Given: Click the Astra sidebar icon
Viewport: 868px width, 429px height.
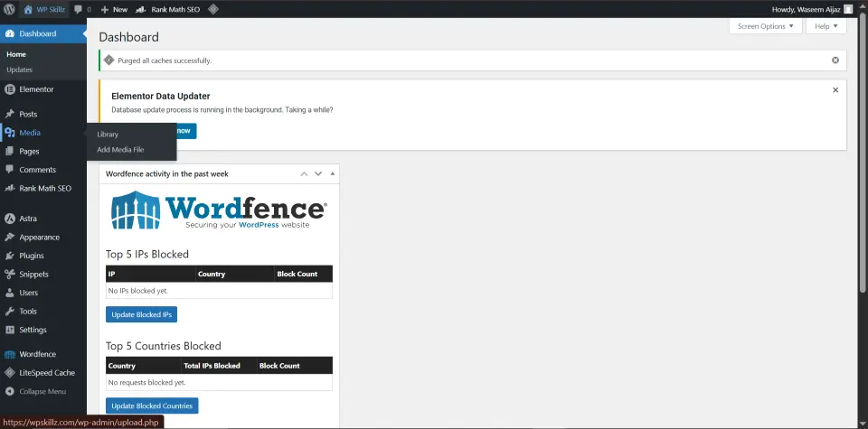Looking at the screenshot, I should pos(9,219).
